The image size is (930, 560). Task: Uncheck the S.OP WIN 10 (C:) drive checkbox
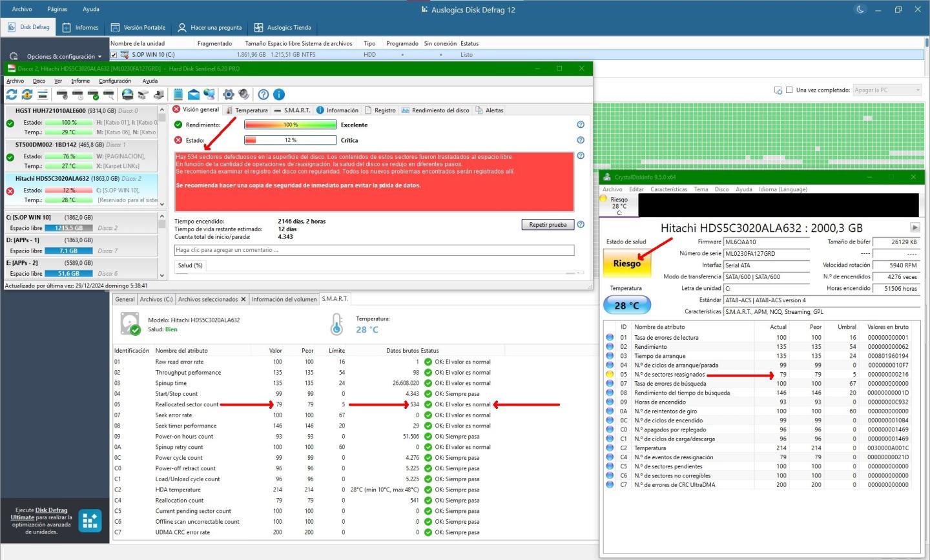tap(114, 55)
